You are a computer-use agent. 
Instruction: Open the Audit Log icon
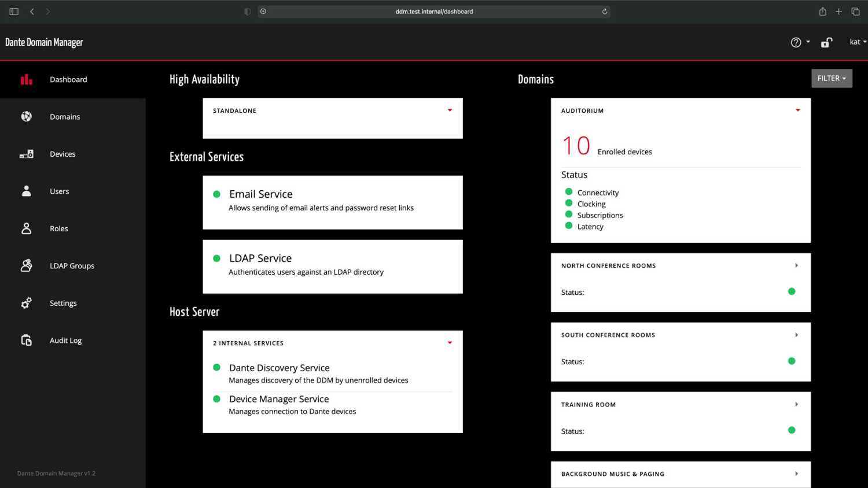(x=26, y=340)
